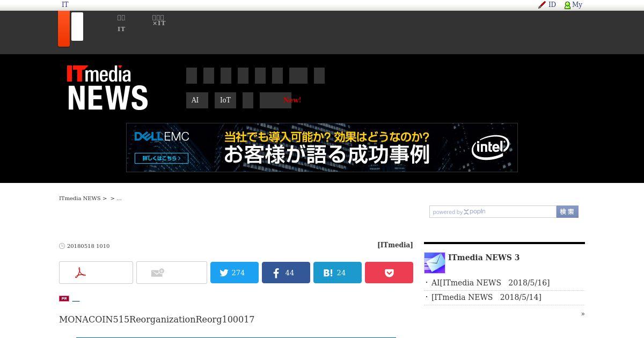644x338 pixels.
Task: Save article to Pocket
Action: click(x=389, y=273)
